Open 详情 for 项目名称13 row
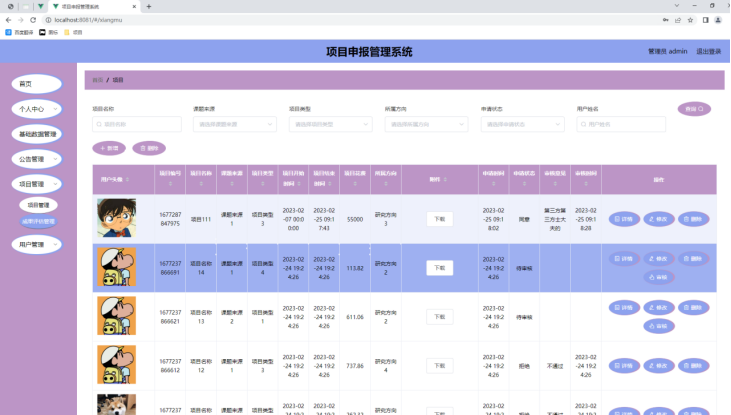The image size is (731, 415). [624, 308]
